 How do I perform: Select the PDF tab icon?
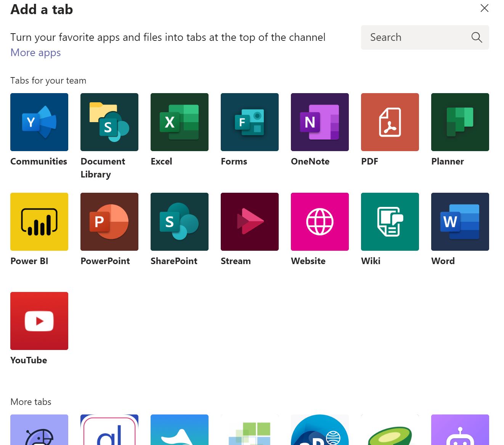point(390,122)
